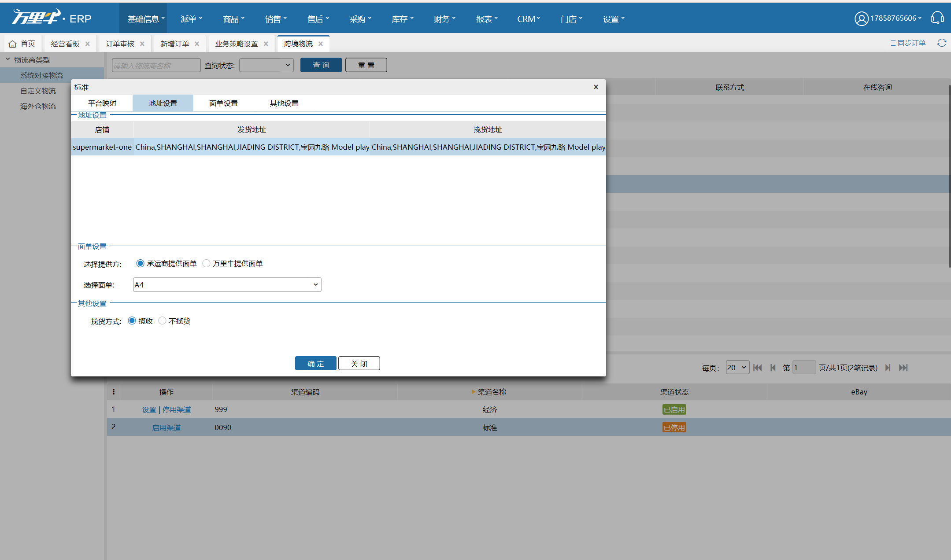Open the 库存 menu
This screenshot has height=560, width=951.
(403, 19)
